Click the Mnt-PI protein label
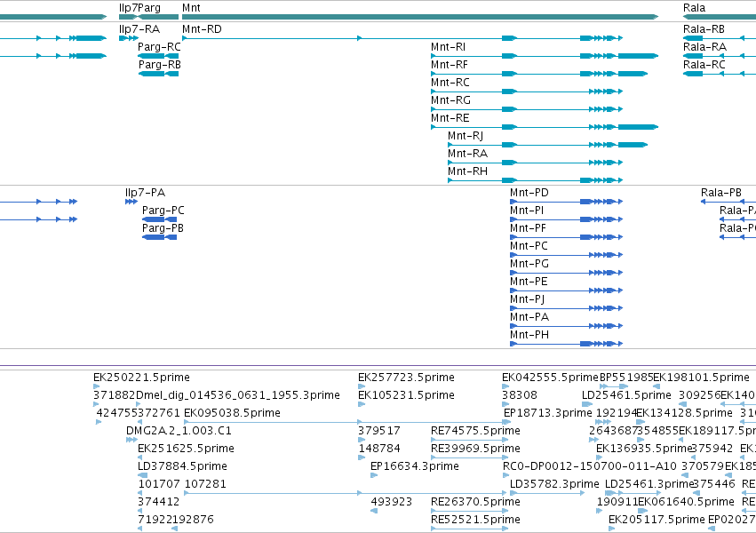 (527, 211)
